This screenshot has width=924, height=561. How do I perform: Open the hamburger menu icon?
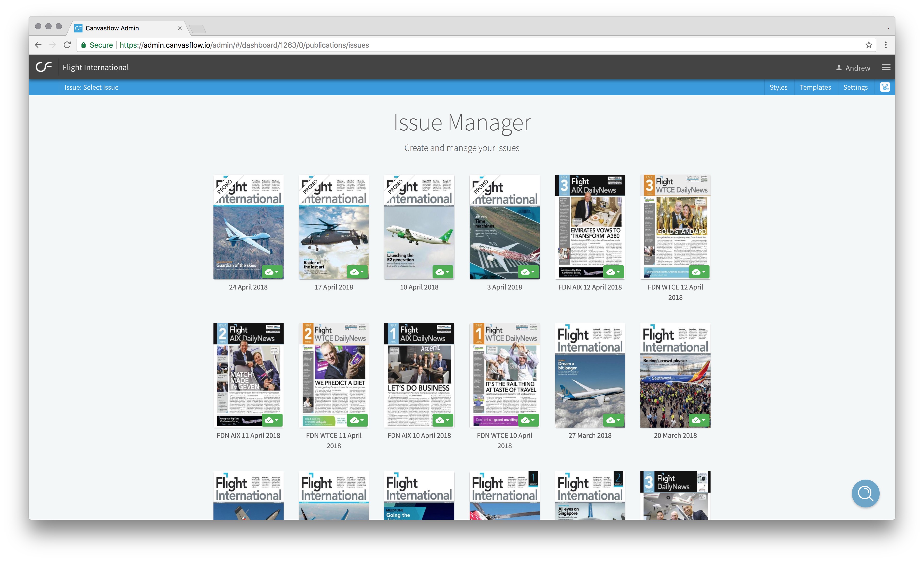886,67
